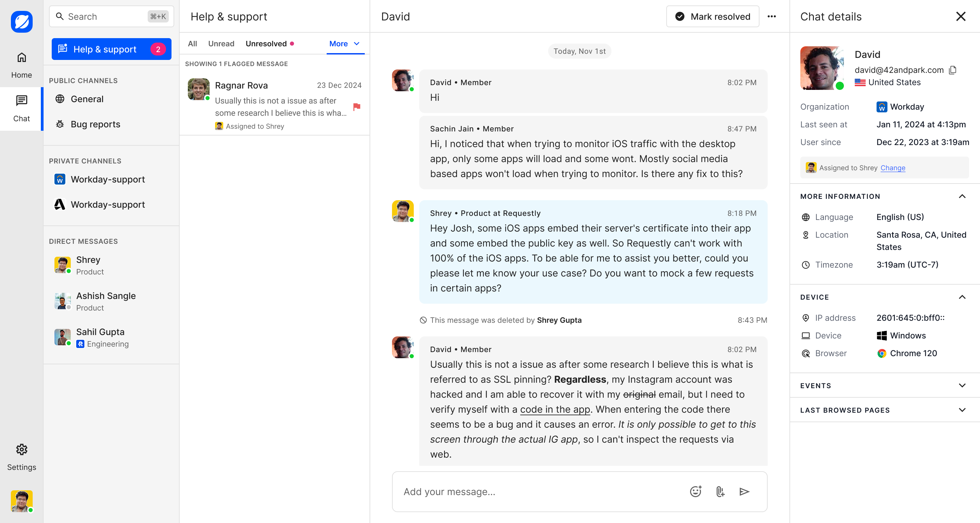
Task: Click the Today, Nov 1st date marker
Action: [579, 51]
